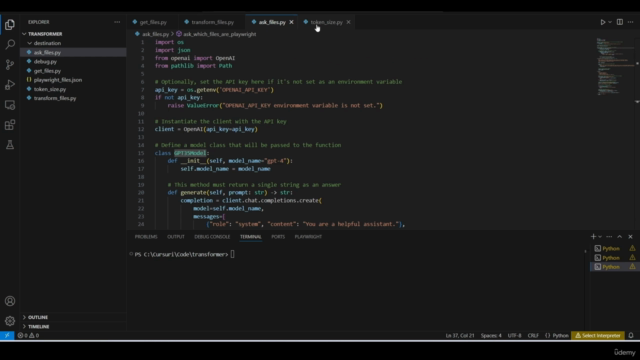Click line number 12 in gutter
The height and width of the screenshot is (360, 640).
[141, 129]
